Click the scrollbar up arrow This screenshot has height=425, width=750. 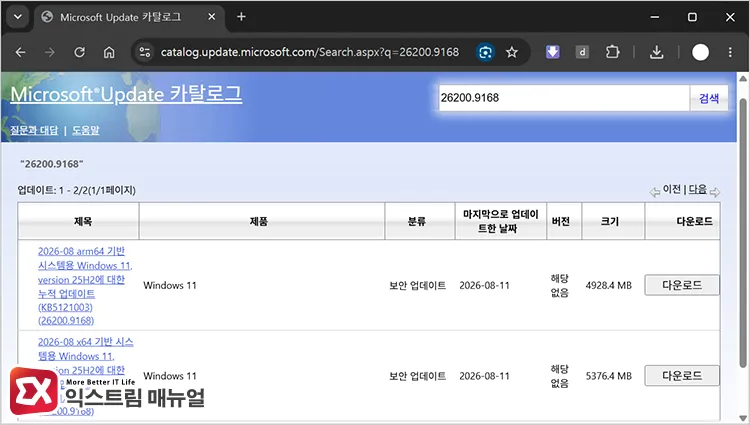pos(743,78)
